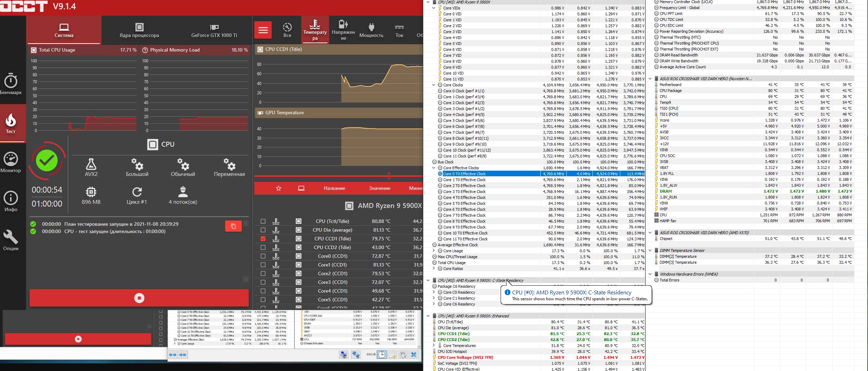Open the OCCT Benchmark section in sidebar
The height and width of the screenshot is (371, 868).
pos(11,84)
